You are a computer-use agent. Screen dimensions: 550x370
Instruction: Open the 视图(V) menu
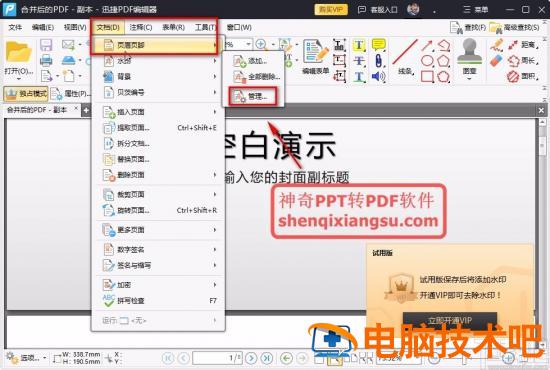pyautogui.click(x=75, y=27)
